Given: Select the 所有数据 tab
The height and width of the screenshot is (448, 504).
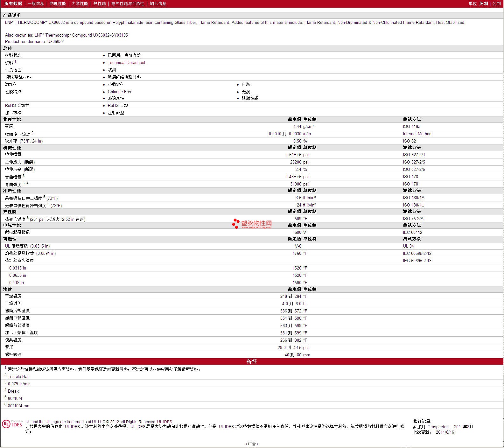Looking at the screenshot, I should click(13, 3).
